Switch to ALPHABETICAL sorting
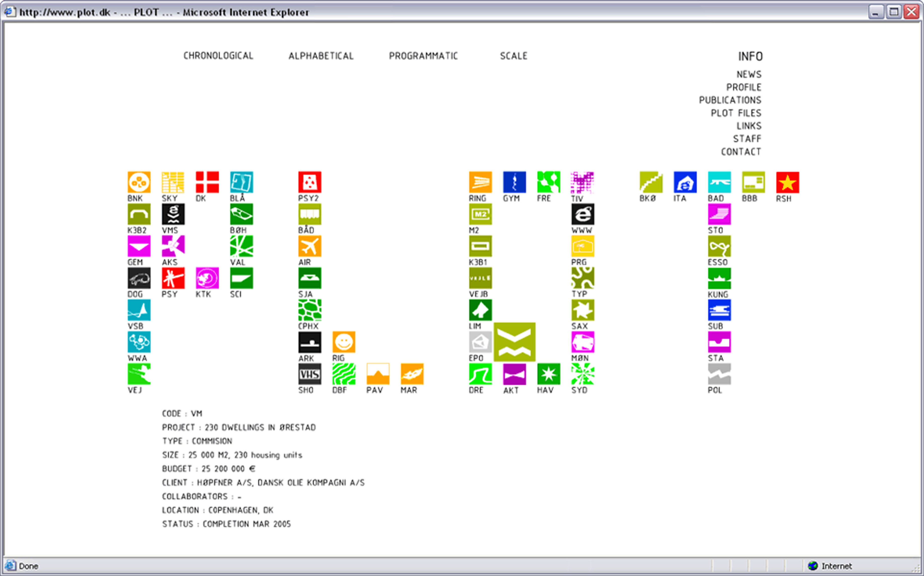 tap(321, 56)
